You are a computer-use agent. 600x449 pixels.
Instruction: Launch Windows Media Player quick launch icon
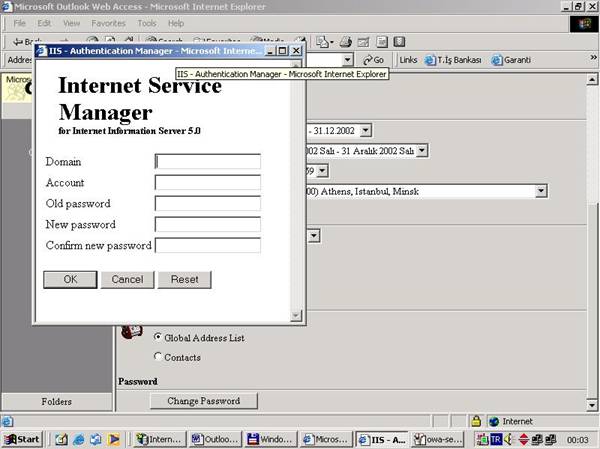click(x=113, y=439)
